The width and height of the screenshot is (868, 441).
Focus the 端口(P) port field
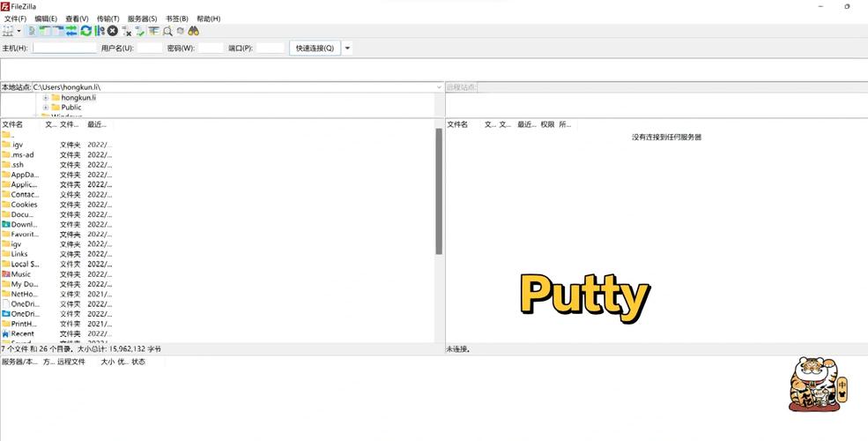271,49
